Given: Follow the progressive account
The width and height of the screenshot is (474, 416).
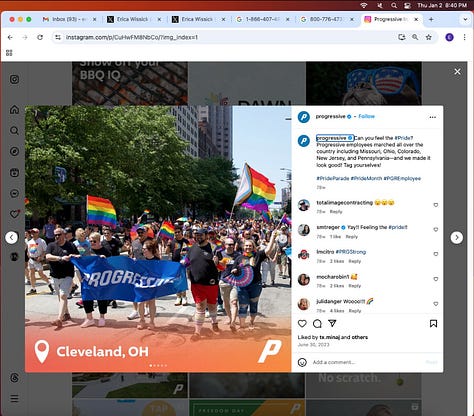Looking at the screenshot, I should point(366,116).
